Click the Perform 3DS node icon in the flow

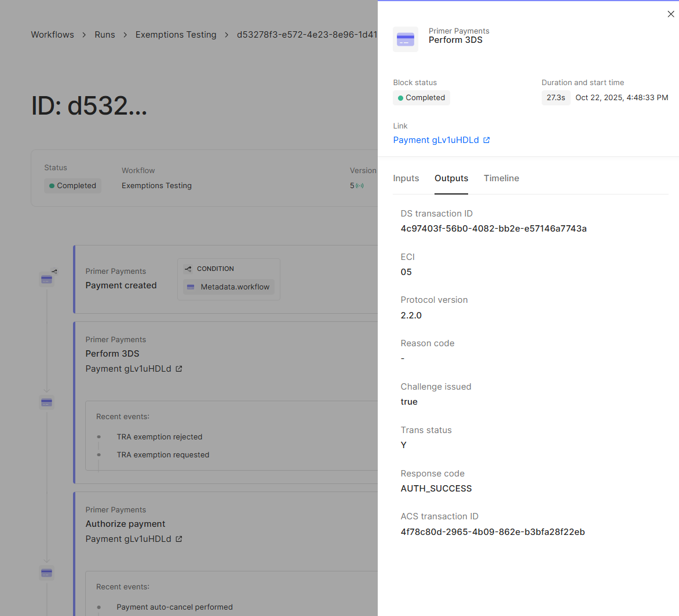coord(46,402)
